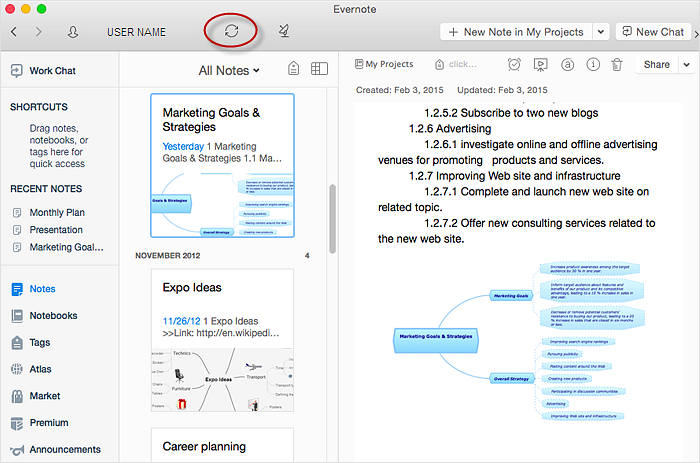The width and height of the screenshot is (700, 463).
Task: Click USER NAME label
Action: click(x=136, y=32)
